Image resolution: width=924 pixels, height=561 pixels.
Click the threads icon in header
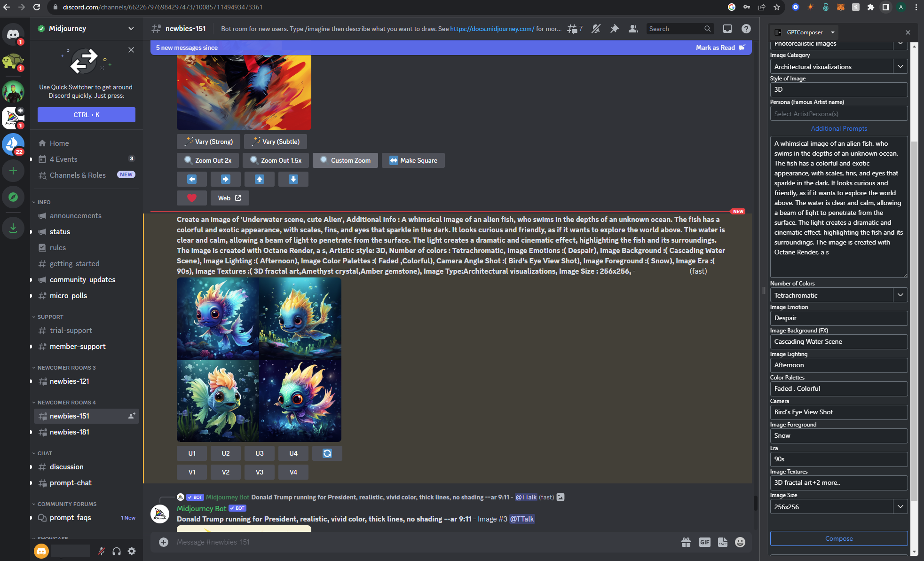click(x=572, y=29)
